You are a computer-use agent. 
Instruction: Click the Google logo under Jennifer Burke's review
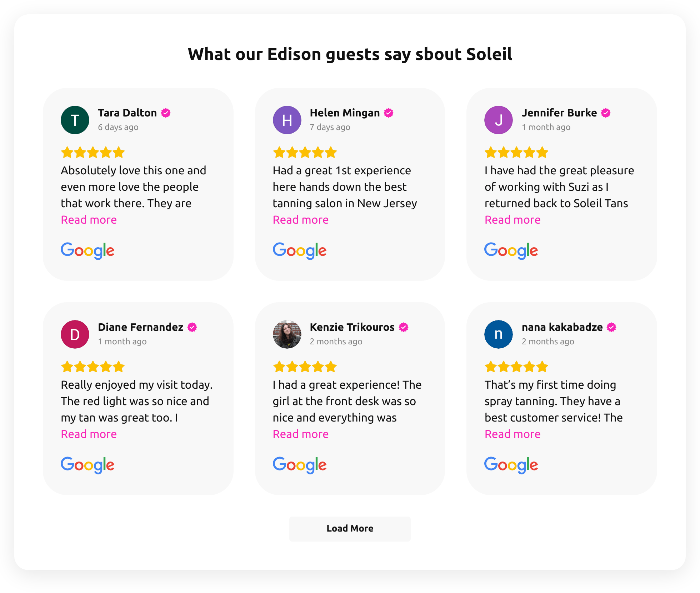[511, 250]
